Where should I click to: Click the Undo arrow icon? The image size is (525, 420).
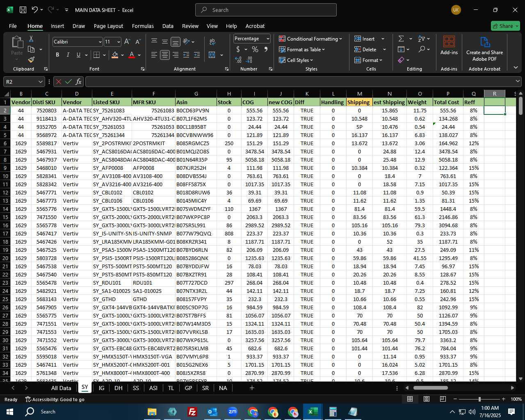point(35,10)
